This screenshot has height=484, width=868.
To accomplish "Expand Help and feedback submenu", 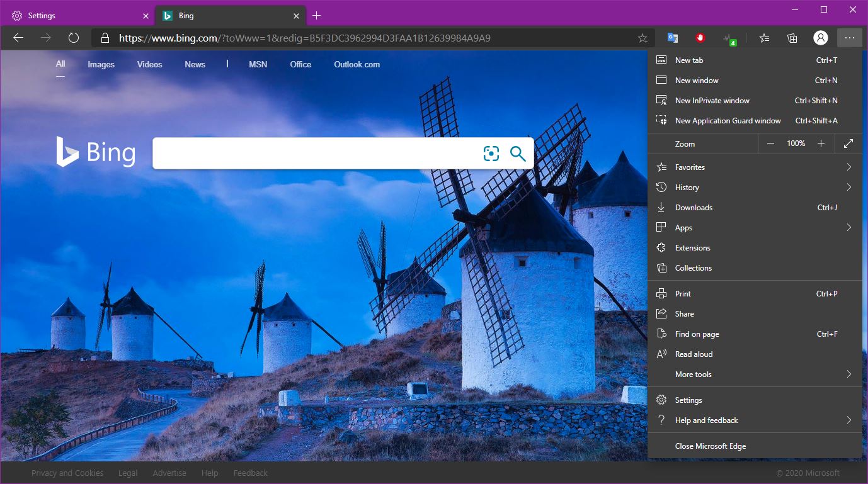I will [x=755, y=420].
